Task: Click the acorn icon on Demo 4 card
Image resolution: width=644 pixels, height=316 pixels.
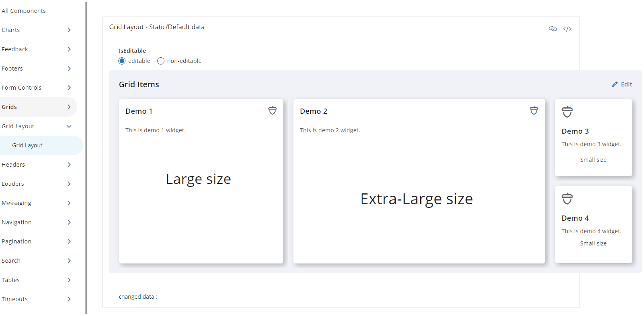Action: [567, 199]
